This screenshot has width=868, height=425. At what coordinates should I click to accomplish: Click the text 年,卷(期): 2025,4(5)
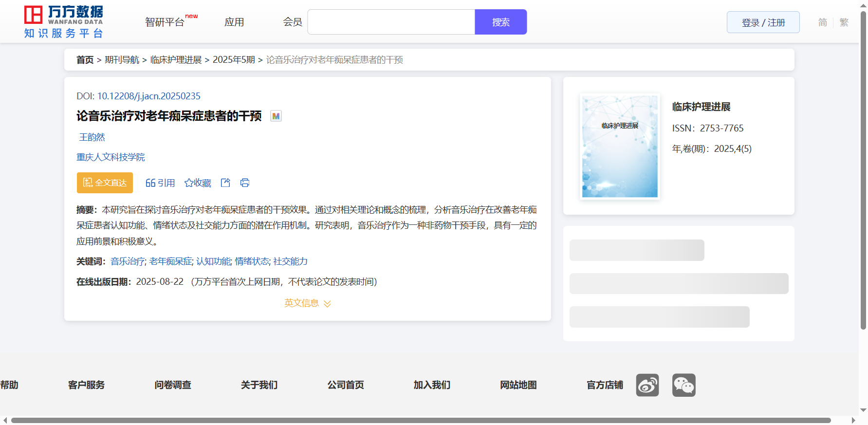pyautogui.click(x=712, y=149)
